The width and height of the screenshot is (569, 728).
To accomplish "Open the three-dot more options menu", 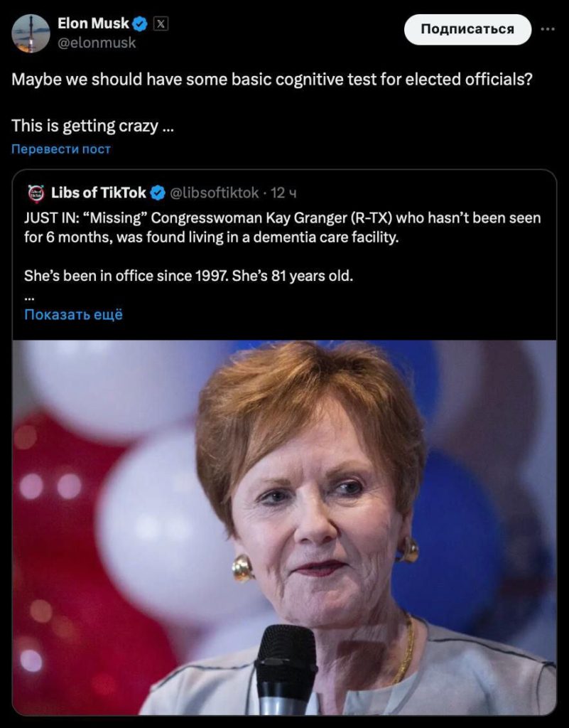I will 548,29.
